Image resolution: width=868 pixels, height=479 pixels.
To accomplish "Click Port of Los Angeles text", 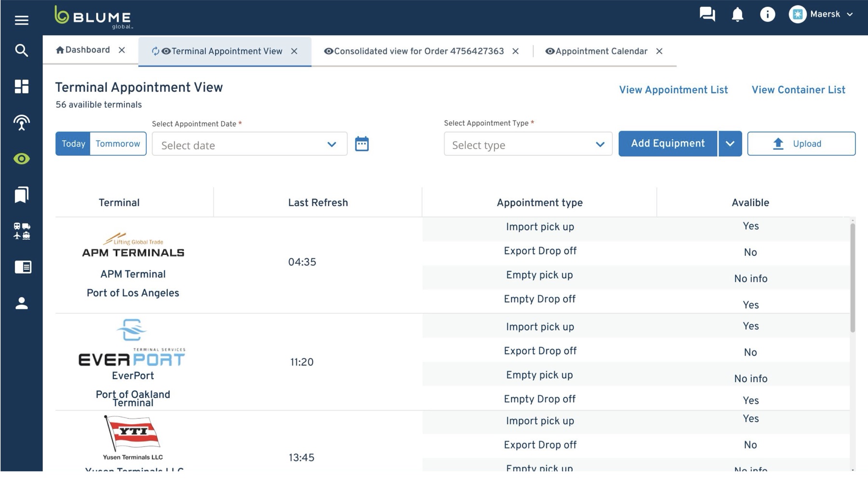I will [133, 293].
